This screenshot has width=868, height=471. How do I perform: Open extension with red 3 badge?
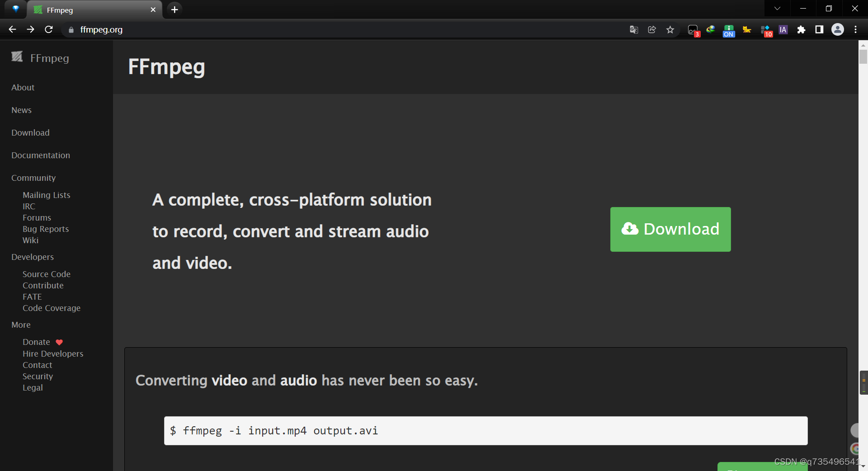point(693,30)
